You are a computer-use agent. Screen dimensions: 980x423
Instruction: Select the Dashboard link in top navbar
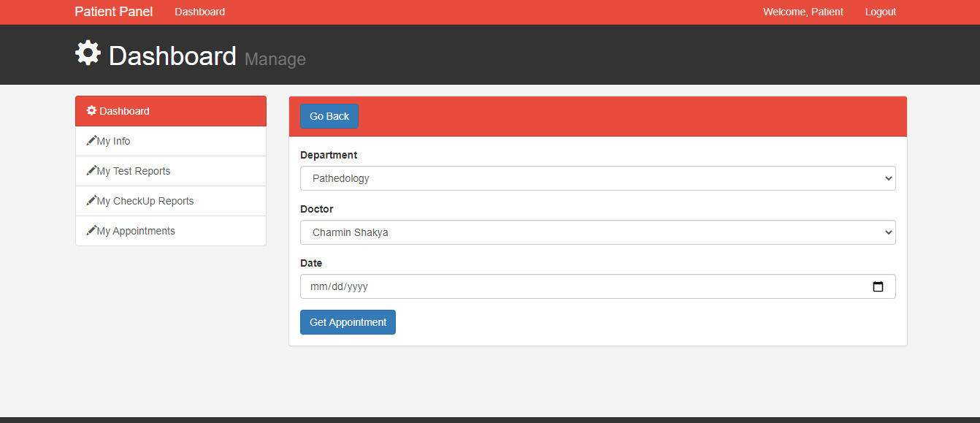click(199, 12)
